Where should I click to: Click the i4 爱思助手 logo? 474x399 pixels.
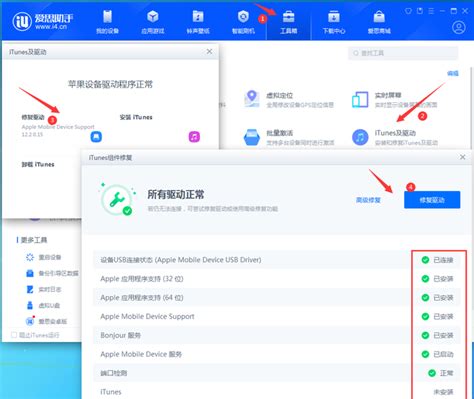(x=43, y=22)
